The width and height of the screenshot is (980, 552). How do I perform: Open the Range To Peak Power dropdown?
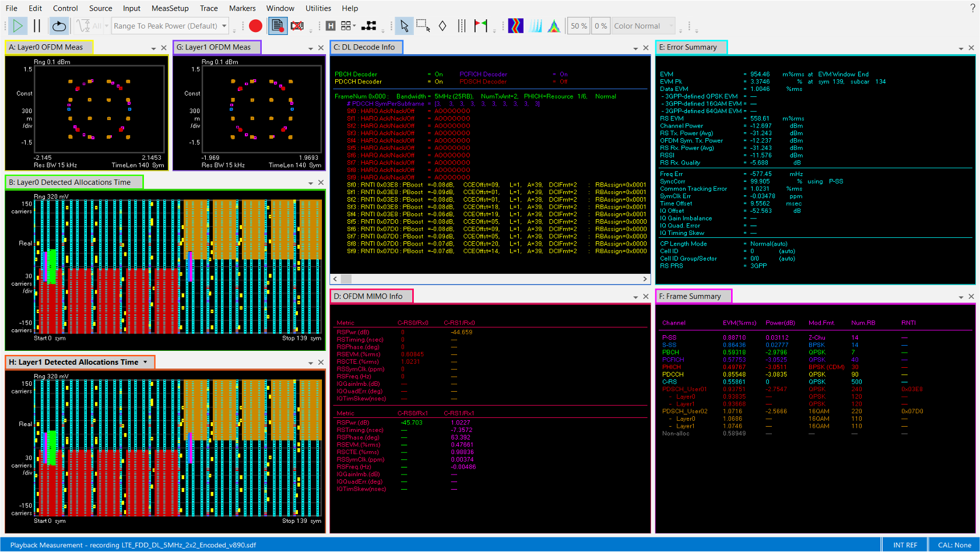(x=223, y=26)
